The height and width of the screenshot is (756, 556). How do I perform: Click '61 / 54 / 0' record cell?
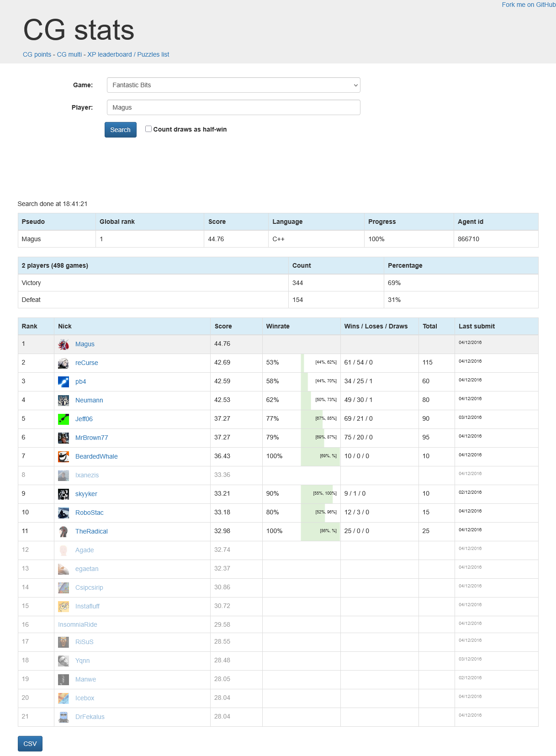tap(380, 363)
